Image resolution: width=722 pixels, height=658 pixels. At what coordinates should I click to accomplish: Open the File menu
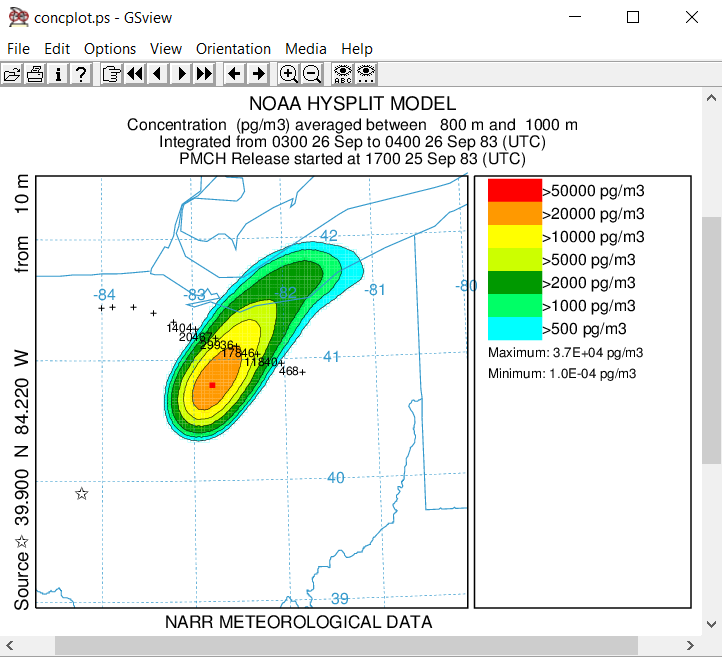coord(19,49)
